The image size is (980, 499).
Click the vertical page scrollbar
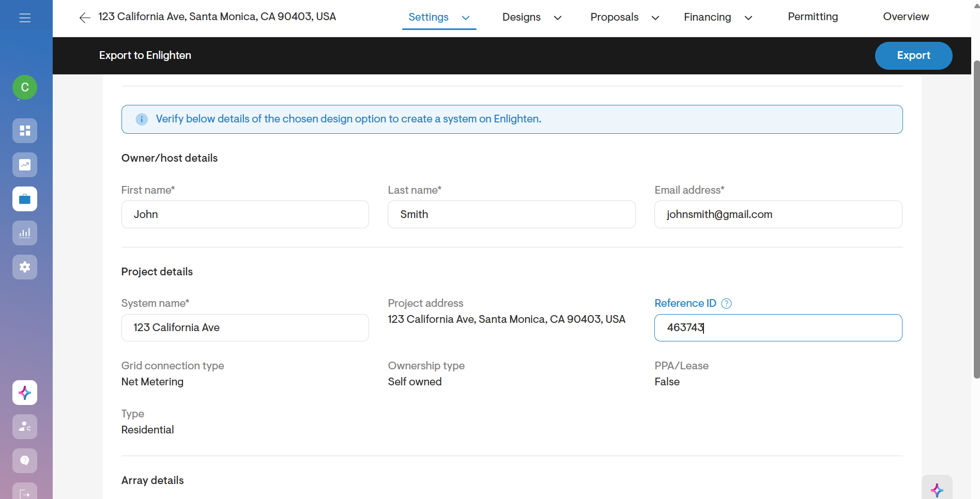pos(976,220)
